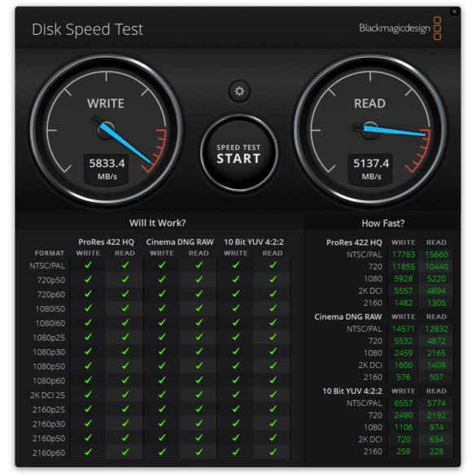Click ProRes 2160 read value 1305
Viewport: 476px width, 476px height.
click(x=436, y=303)
